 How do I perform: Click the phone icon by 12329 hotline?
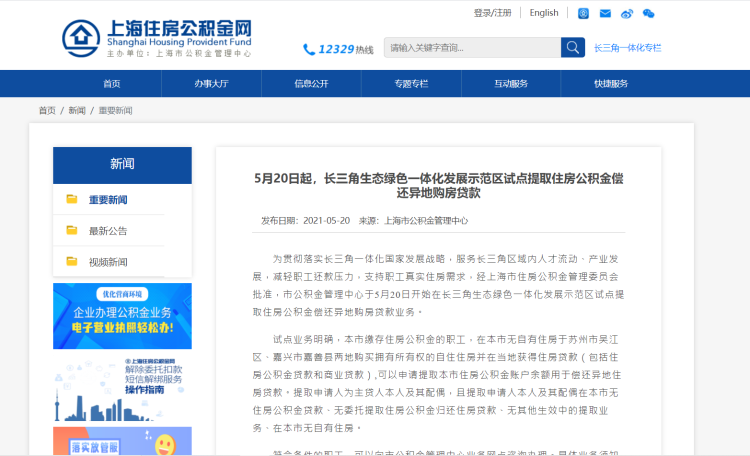coord(309,49)
